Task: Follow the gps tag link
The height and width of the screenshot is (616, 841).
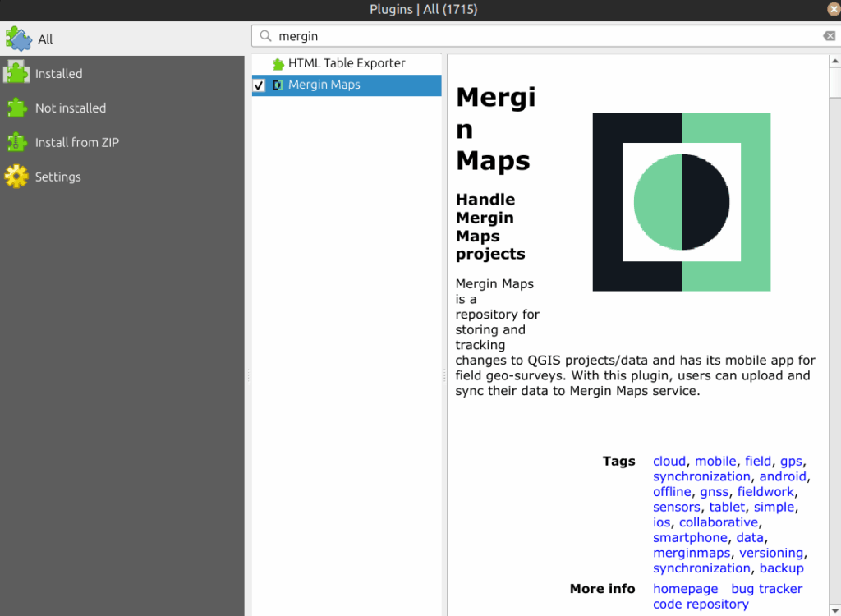Action: point(791,462)
